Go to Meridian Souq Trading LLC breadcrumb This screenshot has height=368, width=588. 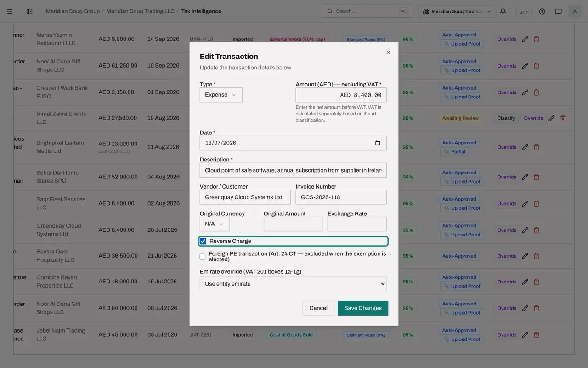click(x=141, y=11)
